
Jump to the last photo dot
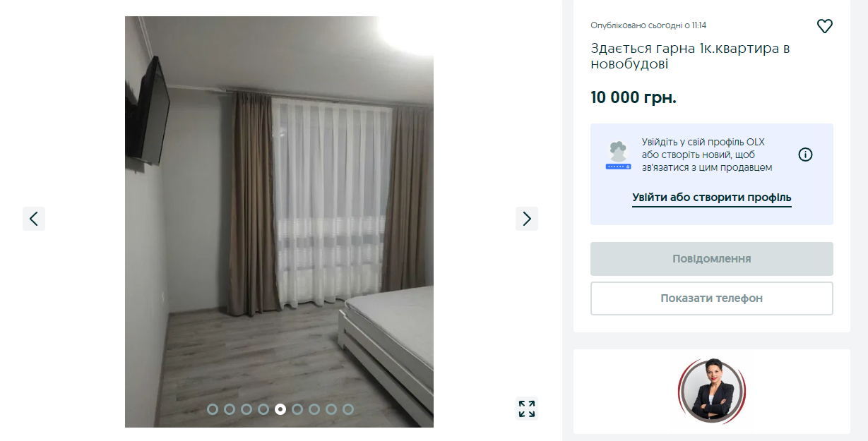[x=348, y=409]
